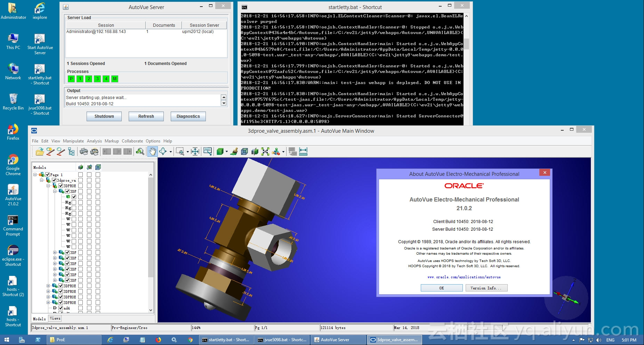This screenshot has height=345, width=644.
Task: Click the Open File folder icon in AutoVue toolbar
Action: [40, 151]
